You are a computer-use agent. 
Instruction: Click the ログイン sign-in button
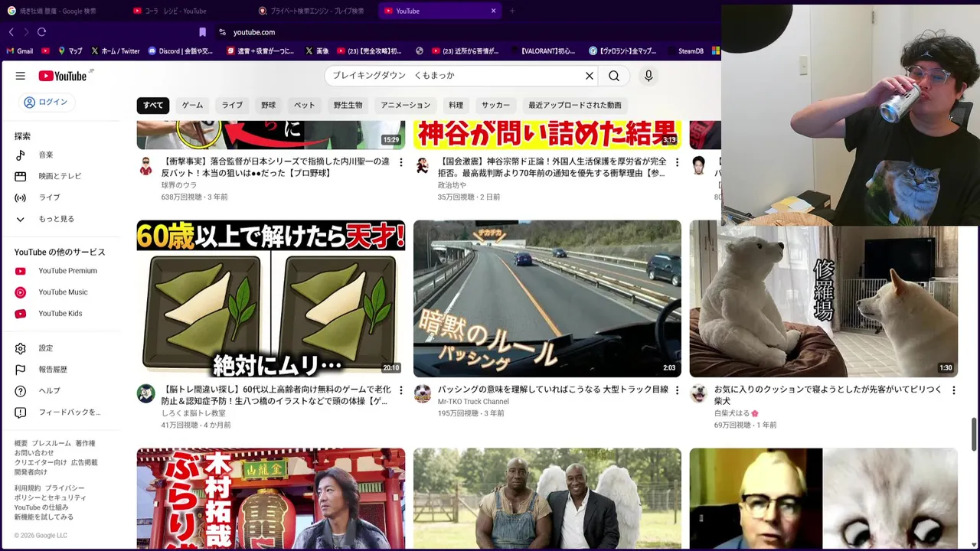pos(47,103)
